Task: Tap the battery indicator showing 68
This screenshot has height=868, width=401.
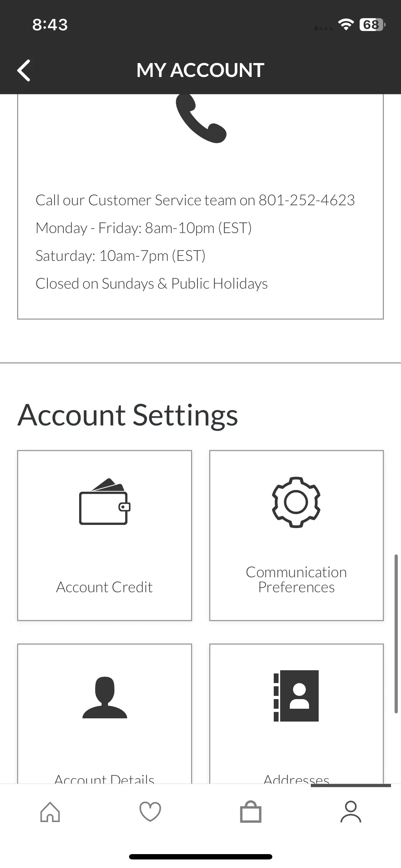Action: 372,25
